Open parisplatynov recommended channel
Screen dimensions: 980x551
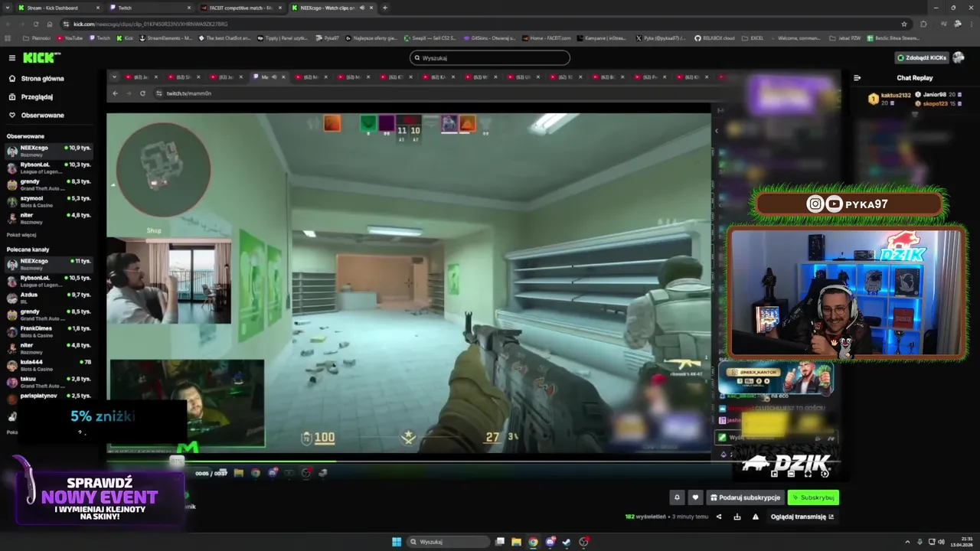(x=49, y=398)
